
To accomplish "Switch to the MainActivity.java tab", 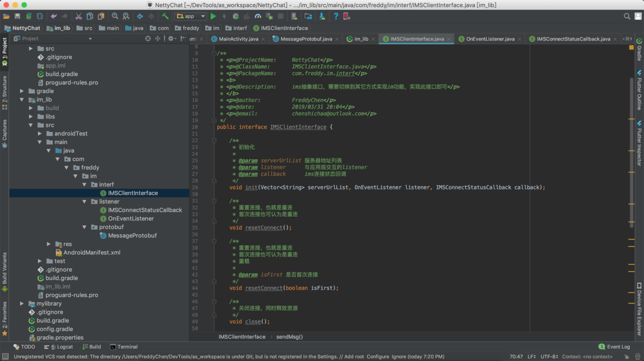I will [238, 38].
